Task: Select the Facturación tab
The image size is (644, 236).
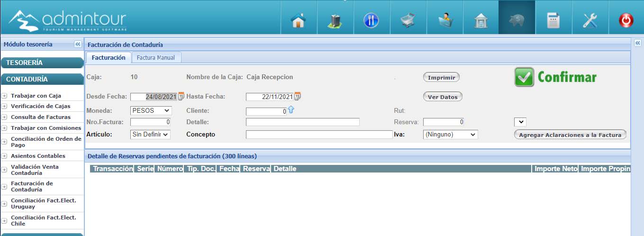Action: click(x=109, y=57)
